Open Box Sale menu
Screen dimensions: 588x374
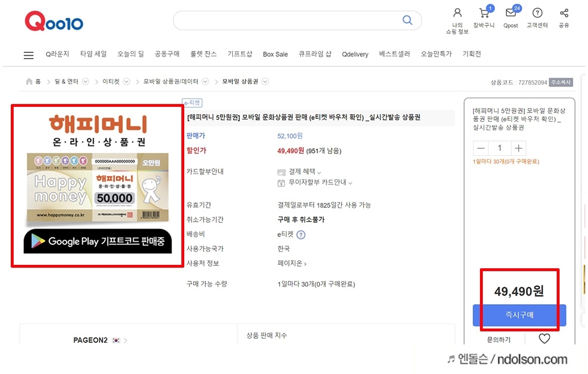(275, 55)
